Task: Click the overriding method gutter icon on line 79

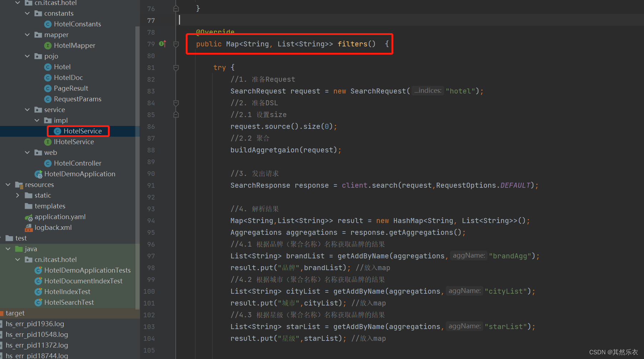Action: pyautogui.click(x=163, y=44)
